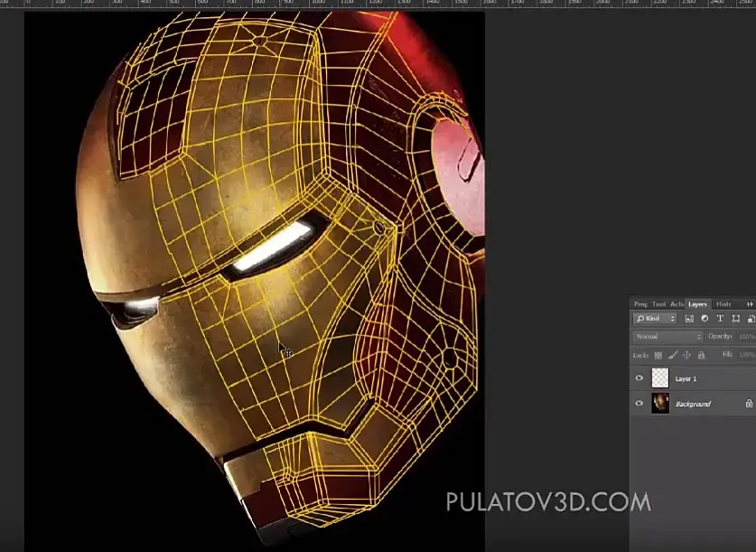The image size is (756, 552).
Task: Click the Opacity label
Action: (720, 336)
